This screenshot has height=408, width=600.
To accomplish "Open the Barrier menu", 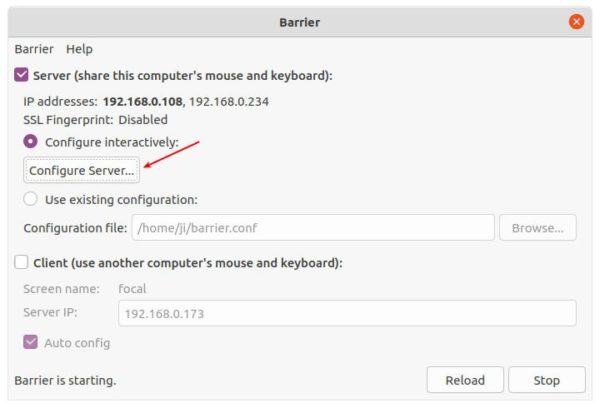I will pyautogui.click(x=34, y=49).
